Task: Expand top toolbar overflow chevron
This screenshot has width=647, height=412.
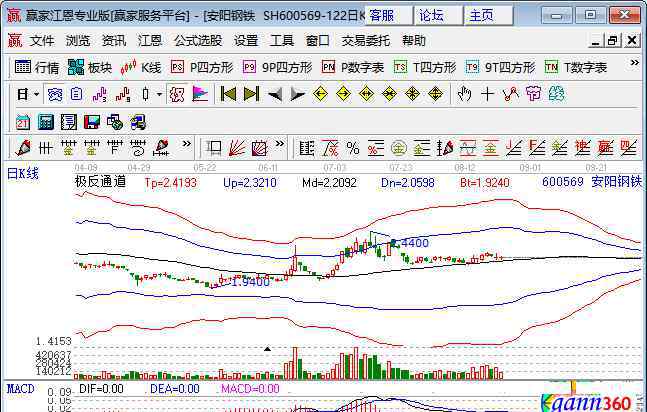Action: 634,63
